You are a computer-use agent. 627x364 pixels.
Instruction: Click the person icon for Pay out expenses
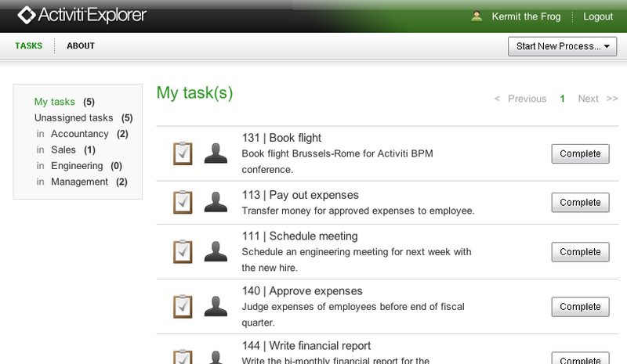tap(216, 202)
